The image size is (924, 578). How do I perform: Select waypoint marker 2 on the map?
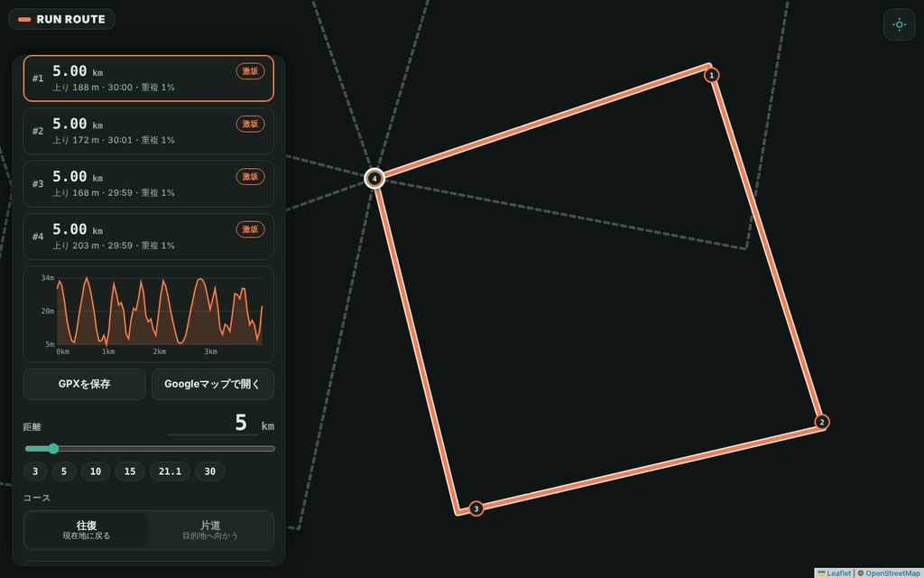(822, 423)
